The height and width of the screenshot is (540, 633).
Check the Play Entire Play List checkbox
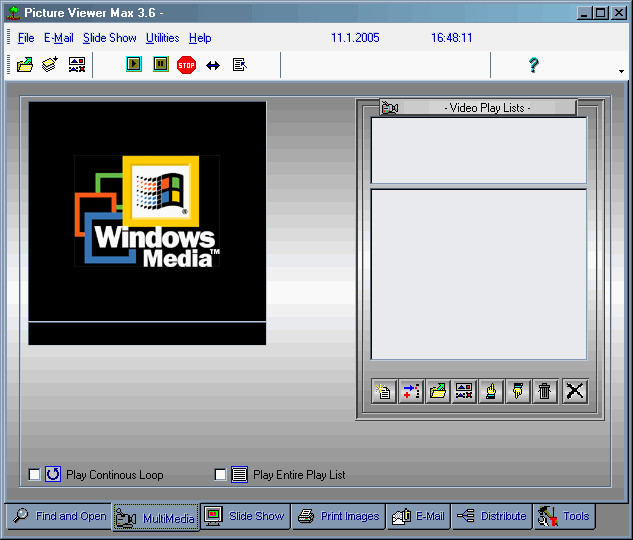[220, 474]
